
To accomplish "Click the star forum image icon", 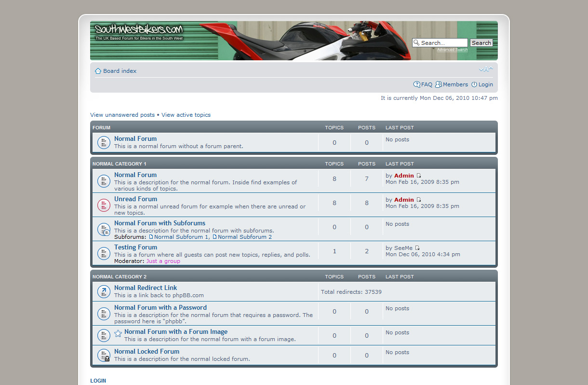I will (x=118, y=333).
